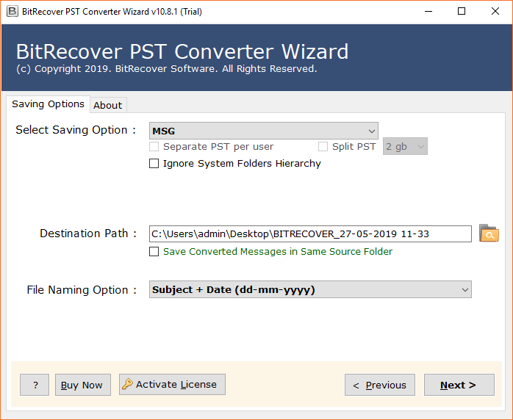Switch to the About tab
The height and width of the screenshot is (420, 513).
[107, 105]
